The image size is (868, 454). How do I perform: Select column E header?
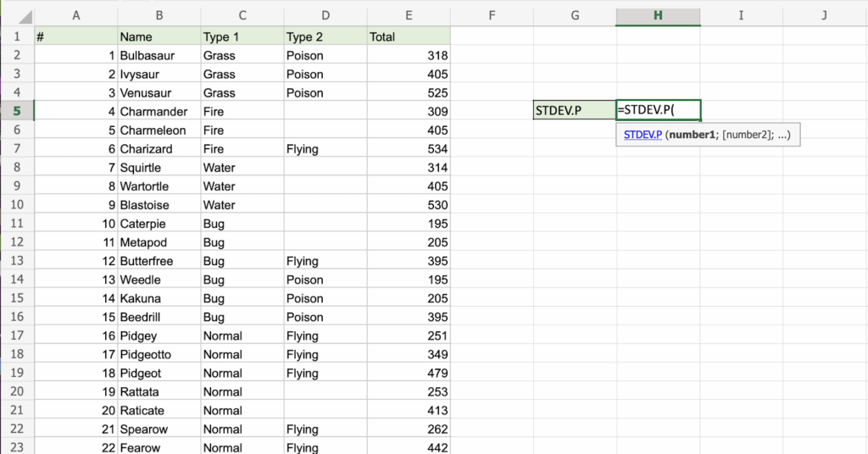click(x=409, y=15)
